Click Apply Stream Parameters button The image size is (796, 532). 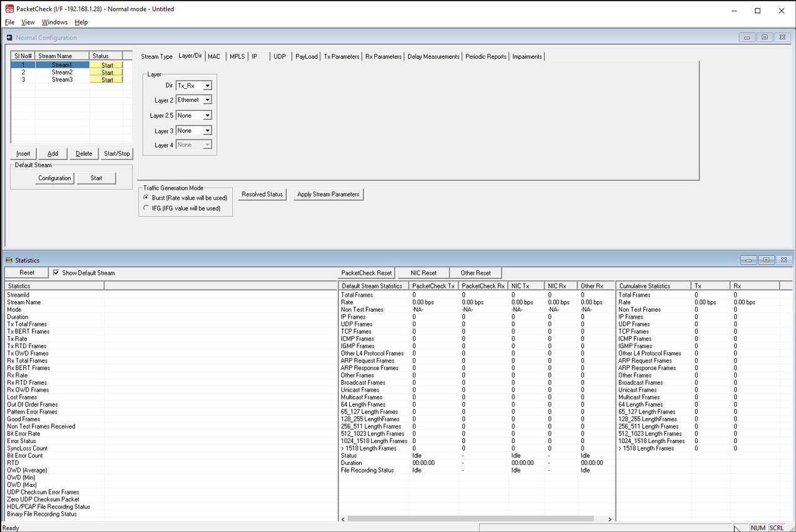point(329,195)
